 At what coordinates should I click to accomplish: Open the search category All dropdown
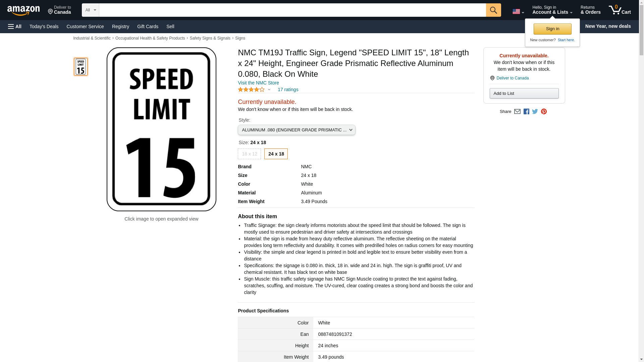(90, 10)
